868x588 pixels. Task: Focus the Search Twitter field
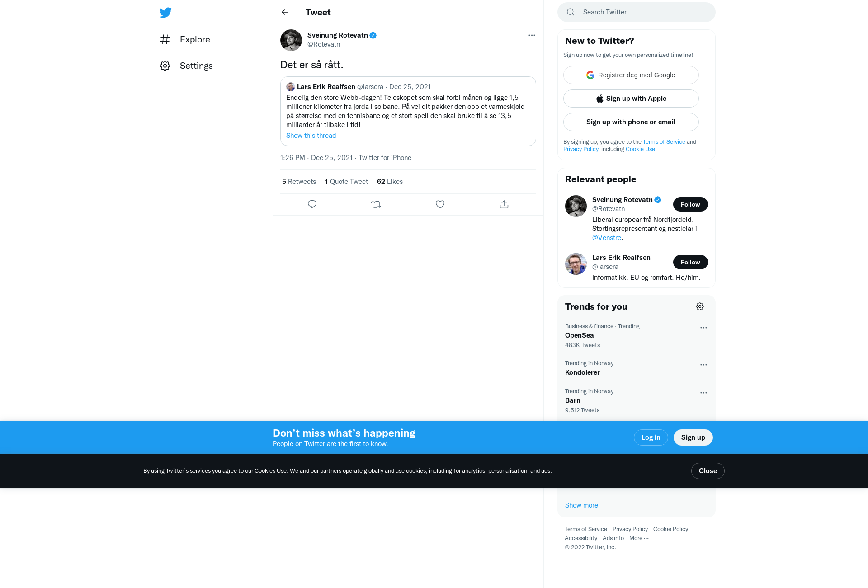pyautogui.click(x=637, y=12)
